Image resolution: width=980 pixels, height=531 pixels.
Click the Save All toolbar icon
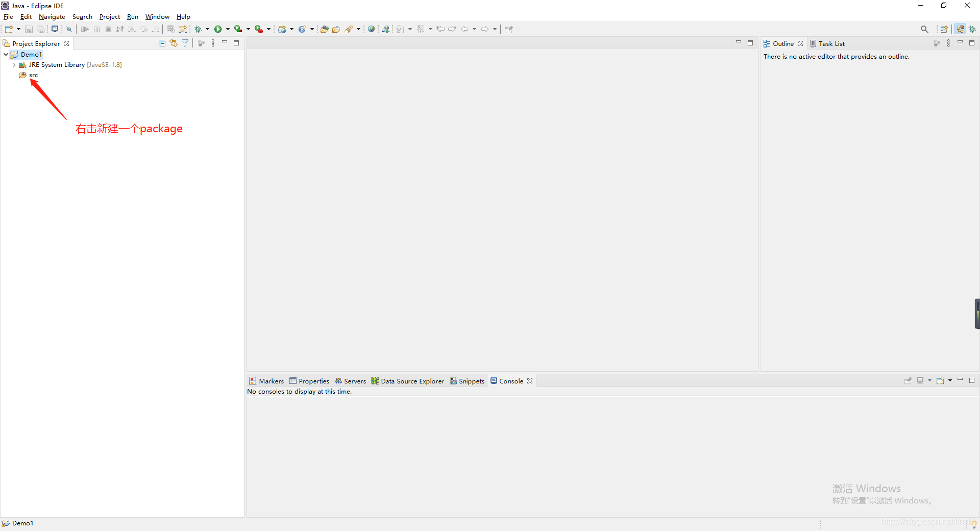(40, 29)
